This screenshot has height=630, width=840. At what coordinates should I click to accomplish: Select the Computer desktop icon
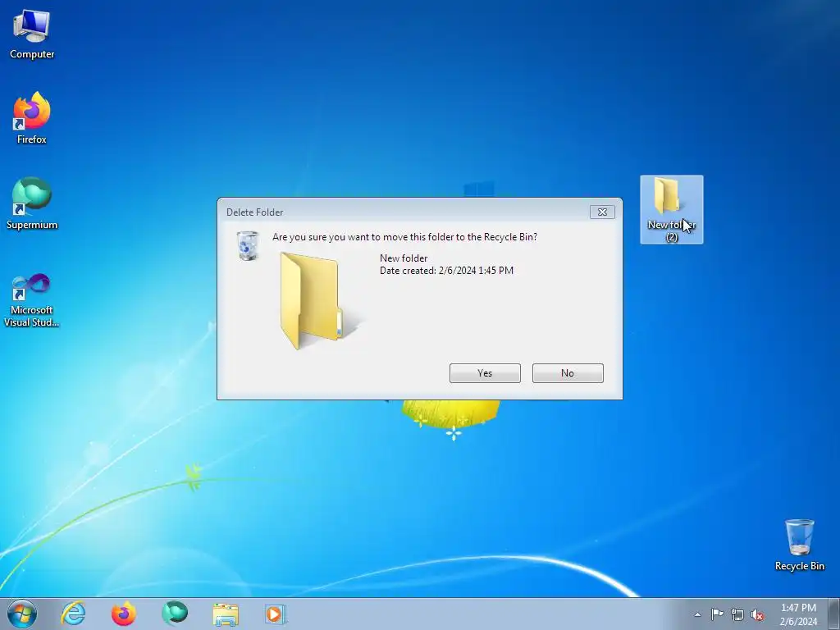pyautogui.click(x=32, y=34)
